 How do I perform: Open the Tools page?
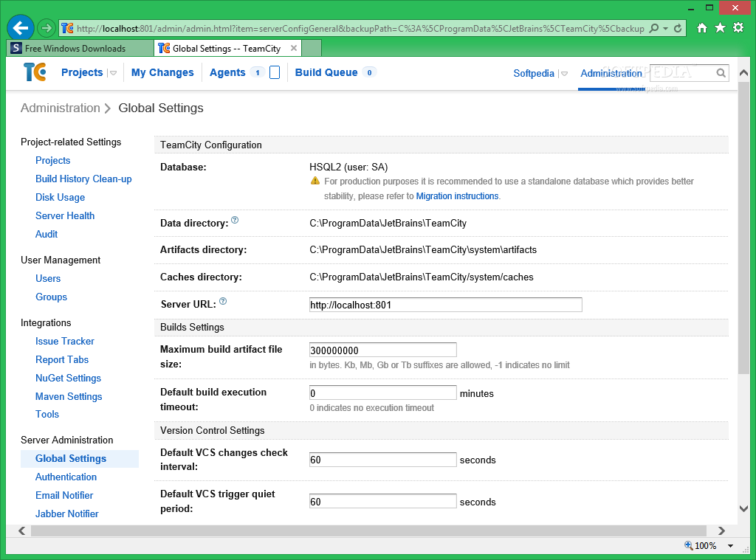(x=47, y=414)
